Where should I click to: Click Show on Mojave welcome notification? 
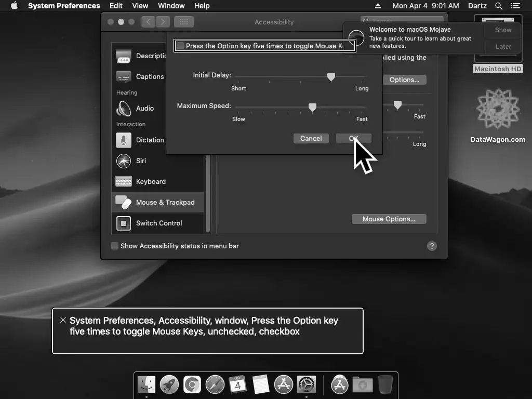[x=503, y=30]
